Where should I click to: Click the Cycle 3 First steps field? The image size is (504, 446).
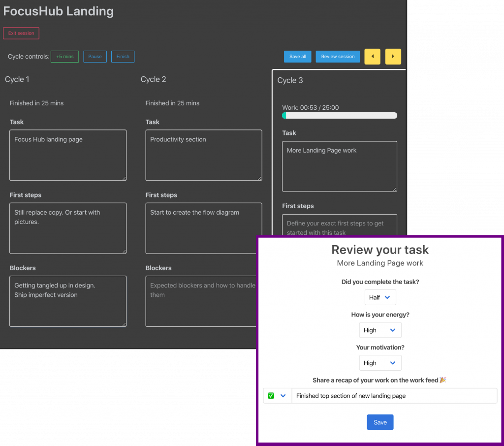coord(340,225)
